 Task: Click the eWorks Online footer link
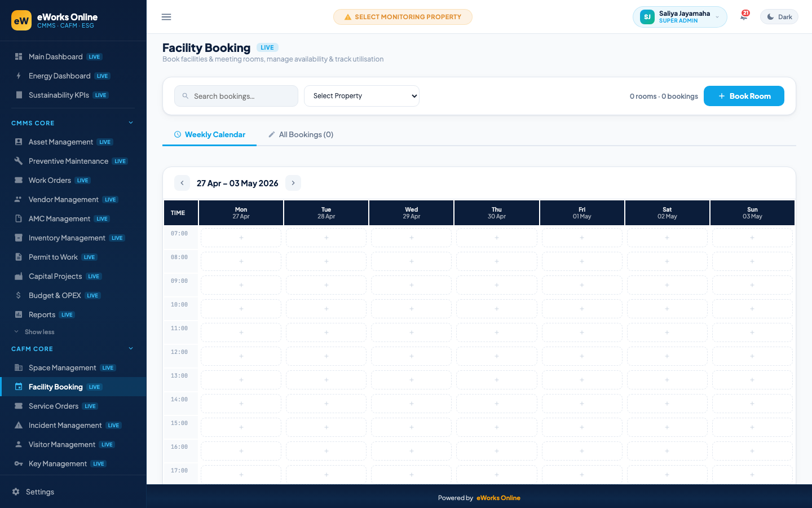[x=498, y=498]
